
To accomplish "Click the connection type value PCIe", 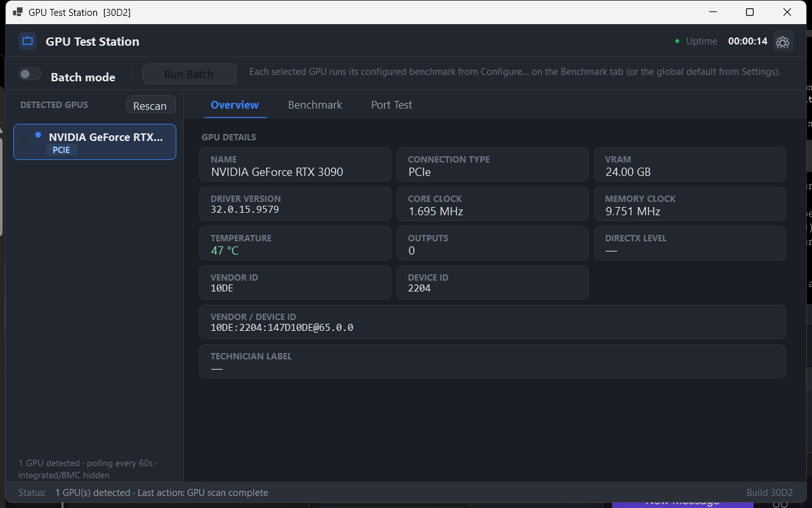I will (x=419, y=171).
